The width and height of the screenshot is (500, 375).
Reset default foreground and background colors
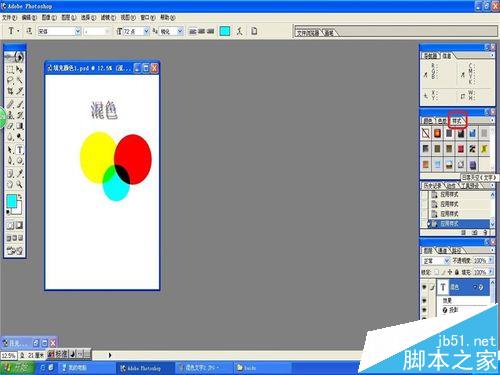tap(8, 212)
